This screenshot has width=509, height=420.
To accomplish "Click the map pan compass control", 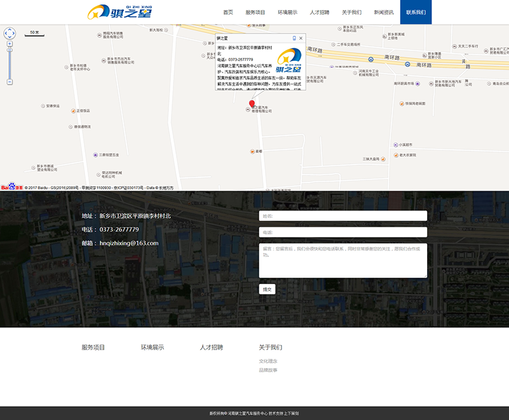I will tap(10, 33).
